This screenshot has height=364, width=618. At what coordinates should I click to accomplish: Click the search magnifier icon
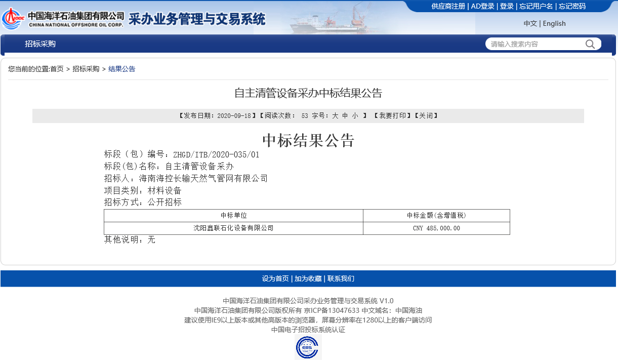(590, 44)
